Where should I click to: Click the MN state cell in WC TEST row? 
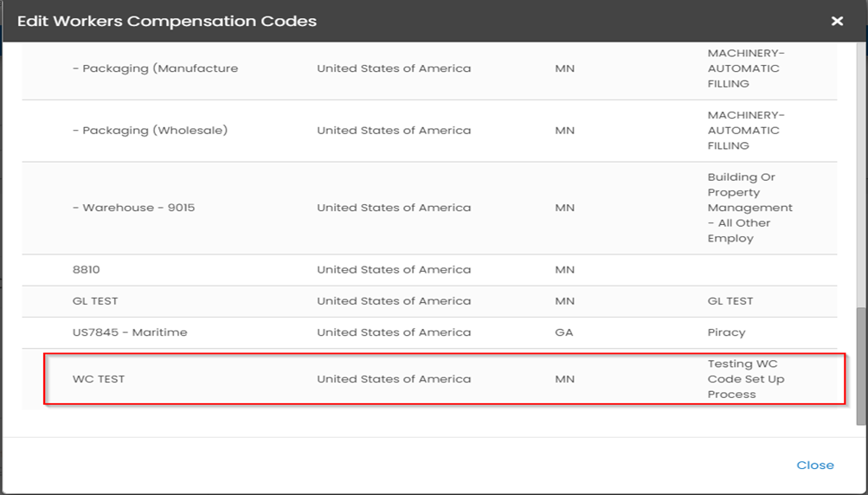pyautogui.click(x=564, y=379)
